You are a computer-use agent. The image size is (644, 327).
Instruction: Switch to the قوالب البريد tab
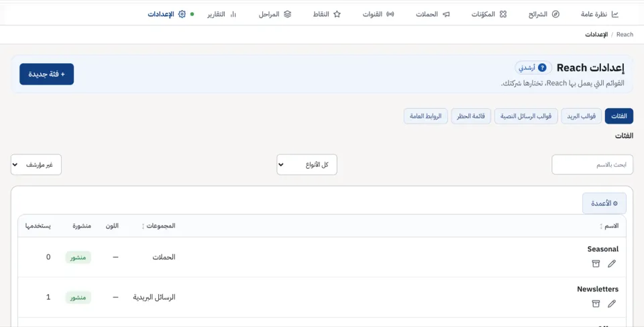click(581, 116)
